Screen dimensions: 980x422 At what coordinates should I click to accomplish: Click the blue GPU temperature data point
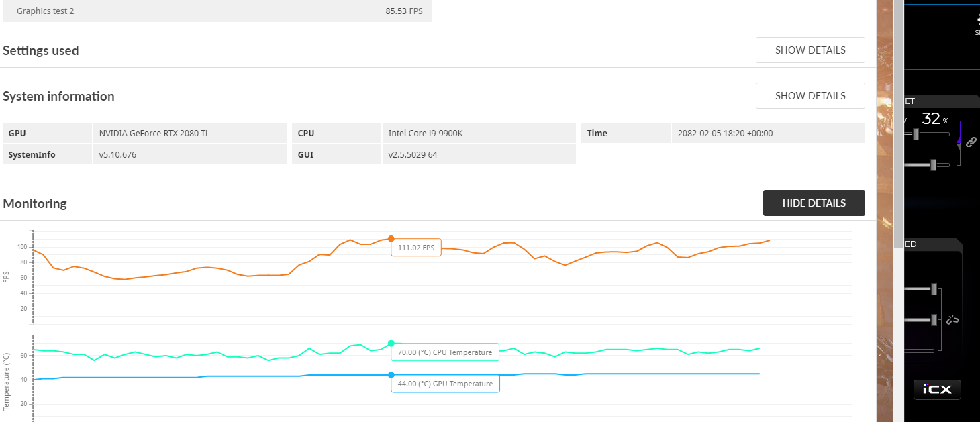point(391,375)
